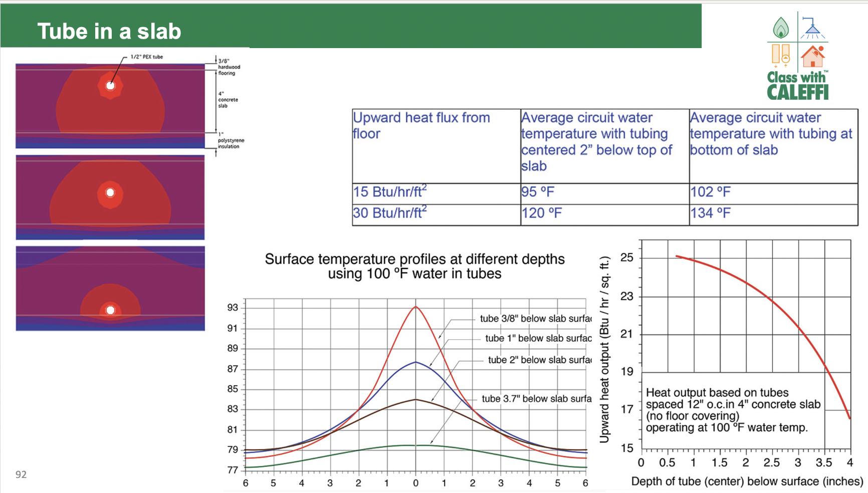The height and width of the screenshot is (493, 868).
Task: Click the "tube 3/8" below slab surface" curve label
Action: [536, 319]
